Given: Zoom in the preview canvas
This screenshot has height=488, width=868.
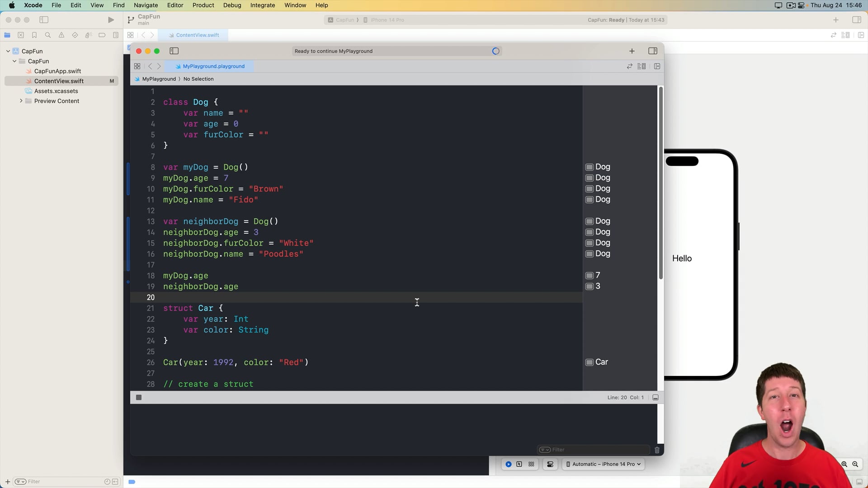Looking at the screenshot, I should coord(855,465).
